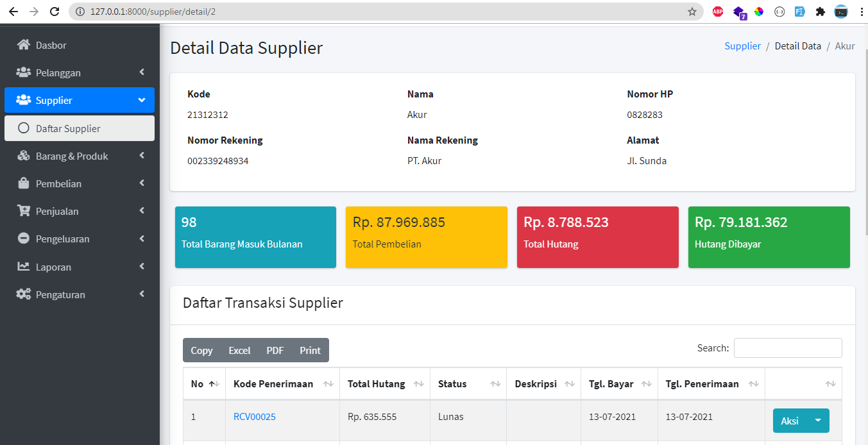Click the Pengaturan gears icon

24,294
